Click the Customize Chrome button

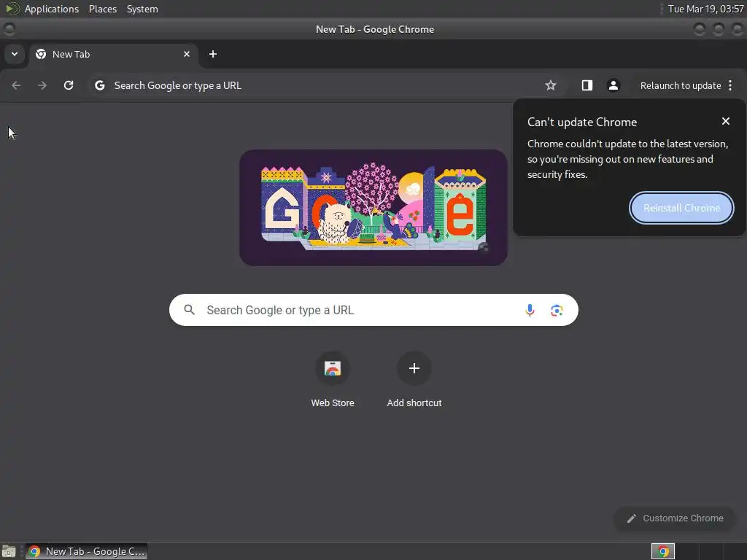[675, 518]
